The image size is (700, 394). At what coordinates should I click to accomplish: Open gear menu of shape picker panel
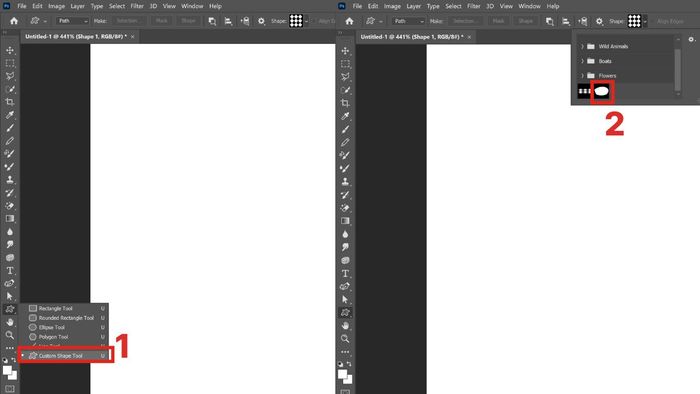point(691,40)
